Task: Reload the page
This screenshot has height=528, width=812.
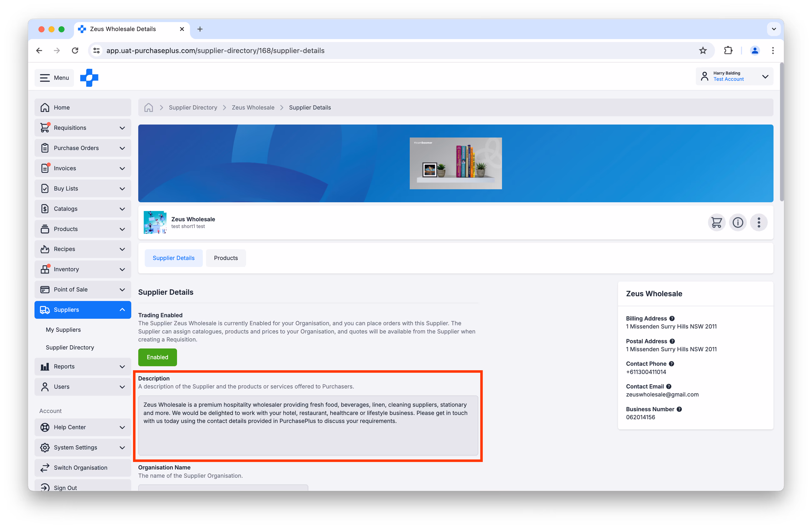Action: (x=75, y=51)
